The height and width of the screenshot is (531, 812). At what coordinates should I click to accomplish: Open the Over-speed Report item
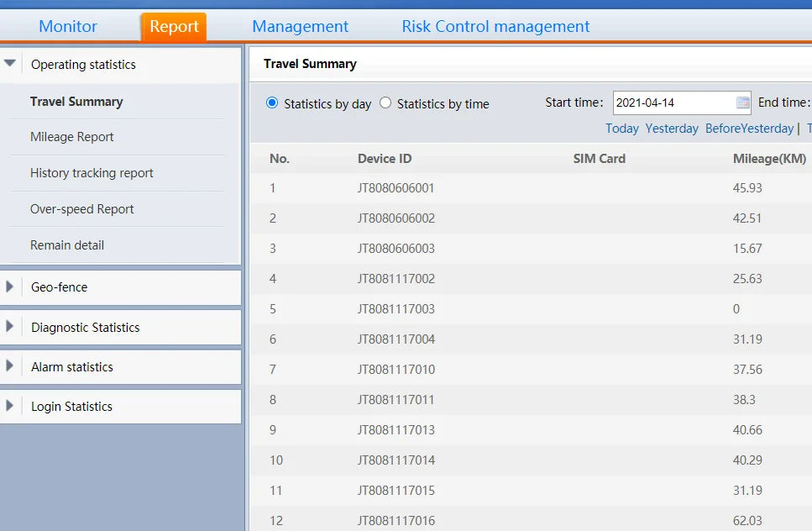pos(82,209)
